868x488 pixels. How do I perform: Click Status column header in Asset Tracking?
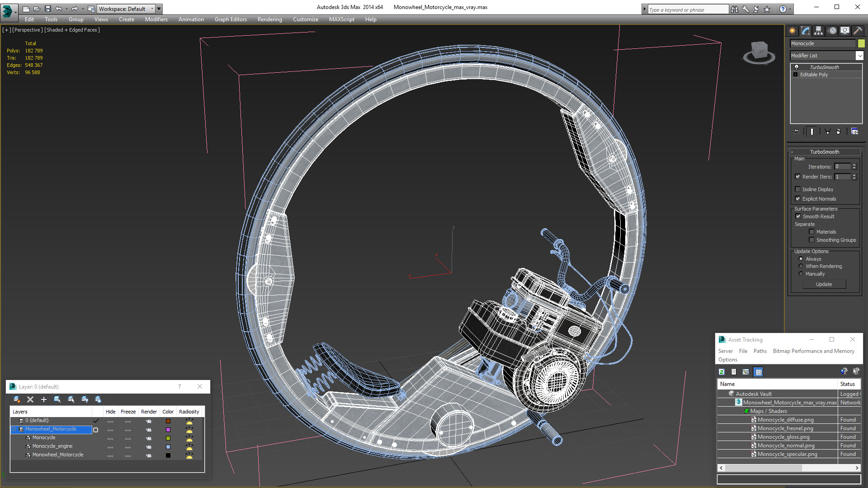pos(849,384)
